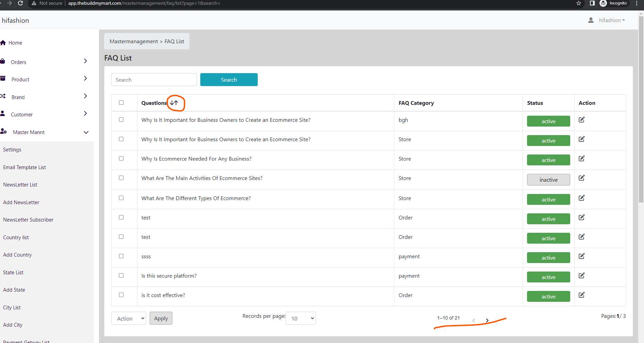The height and width of the screenshot is (343, 644).
Task: Open City List page
Action: (x=12, y=308)
